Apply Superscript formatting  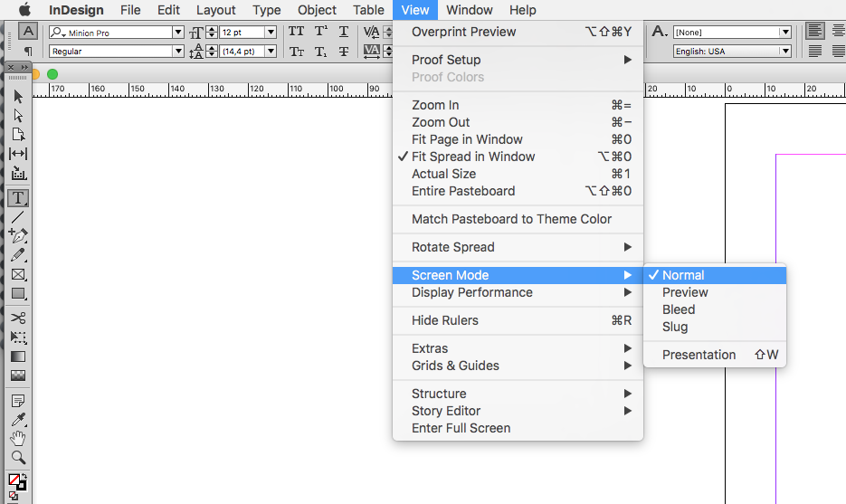pyautogui.click(x=321, y=32)
